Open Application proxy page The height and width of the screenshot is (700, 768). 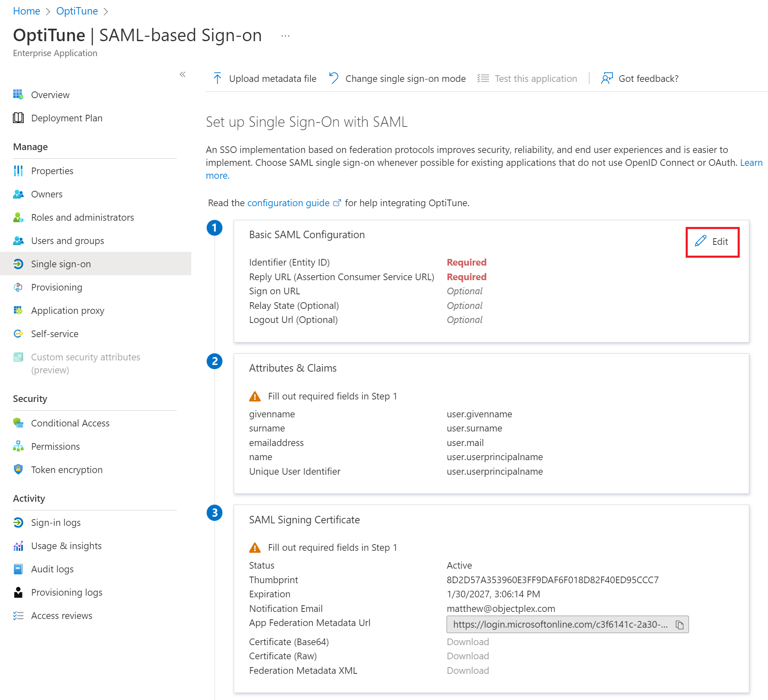pyautogui.click(x=67, y=310)
